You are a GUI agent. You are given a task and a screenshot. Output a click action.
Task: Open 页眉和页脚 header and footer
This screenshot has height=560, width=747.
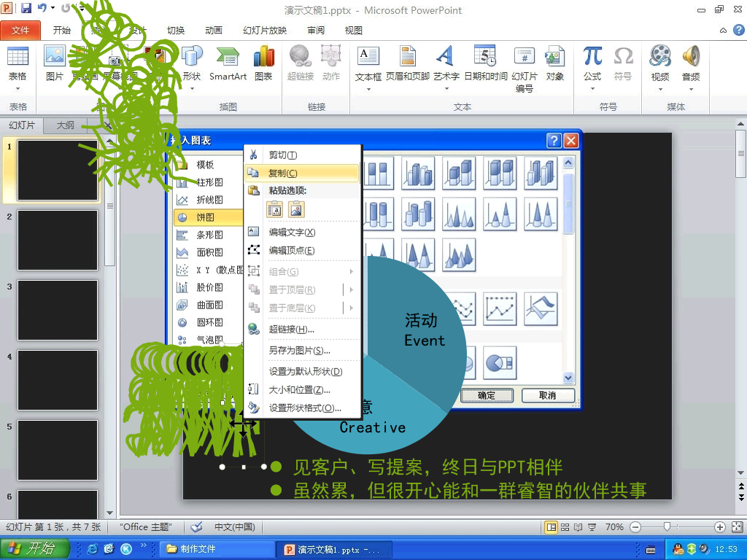[408, 64]
